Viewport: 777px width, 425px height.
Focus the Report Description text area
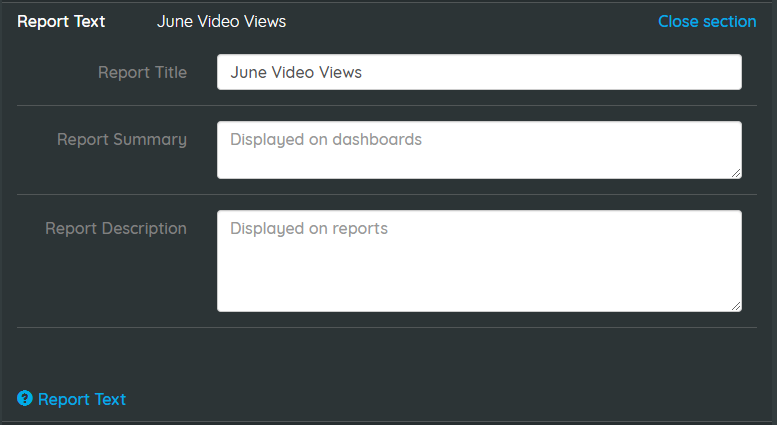[x=479, y=261]
